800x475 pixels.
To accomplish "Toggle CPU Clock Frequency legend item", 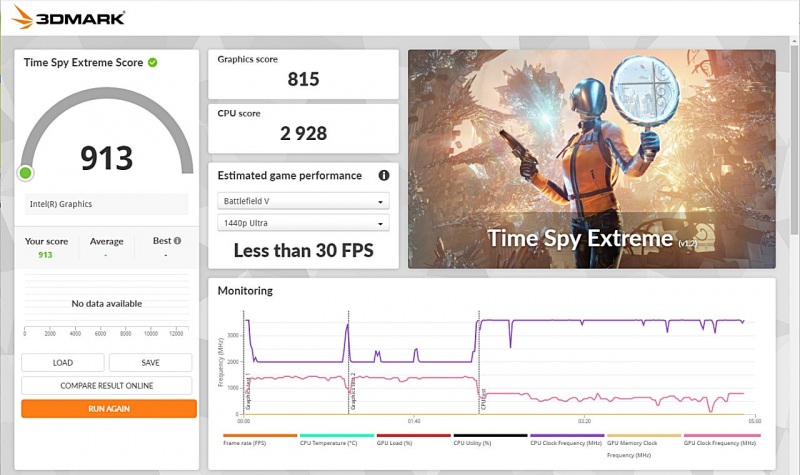I will (566, 441).
